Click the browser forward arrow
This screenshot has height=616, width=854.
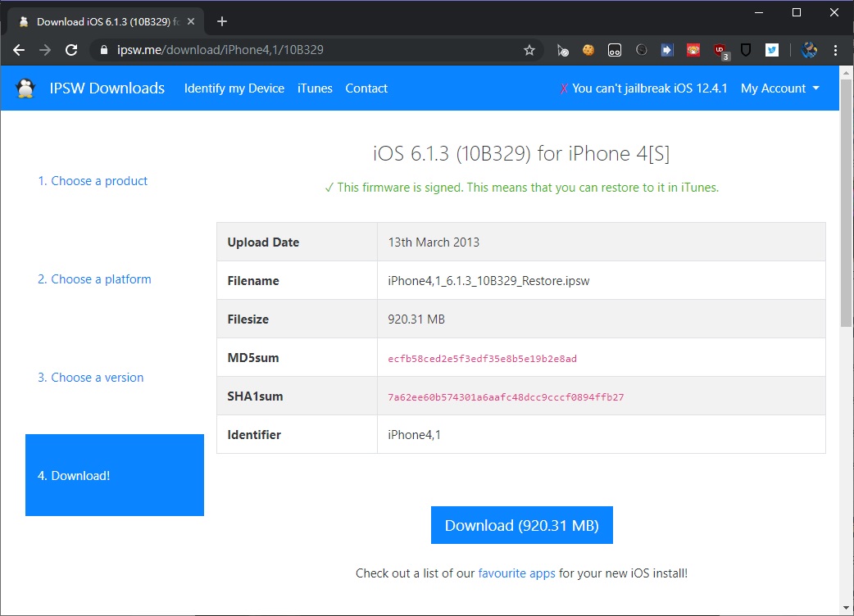click(x=44, y=50)
